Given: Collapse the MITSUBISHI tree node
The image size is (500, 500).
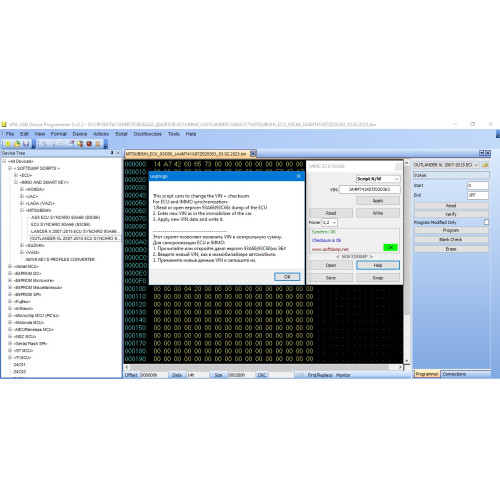Looking at the screenshot, I should [x=22, y=210].
